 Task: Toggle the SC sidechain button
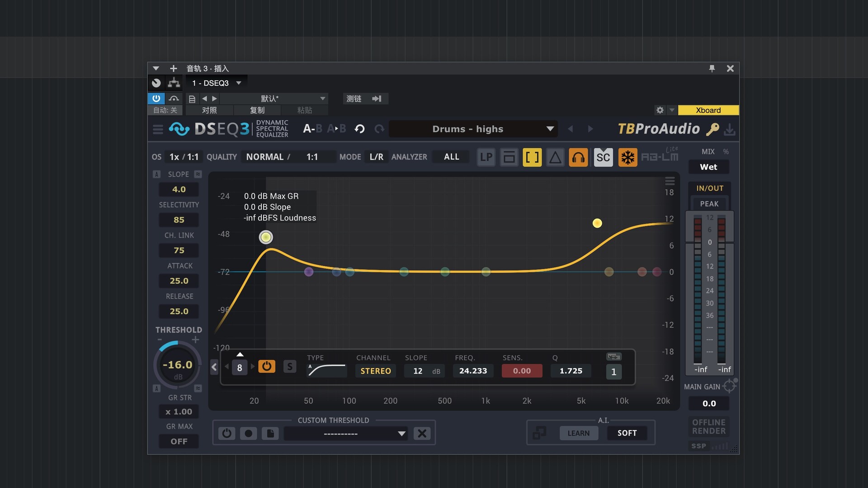click(603, 157)
